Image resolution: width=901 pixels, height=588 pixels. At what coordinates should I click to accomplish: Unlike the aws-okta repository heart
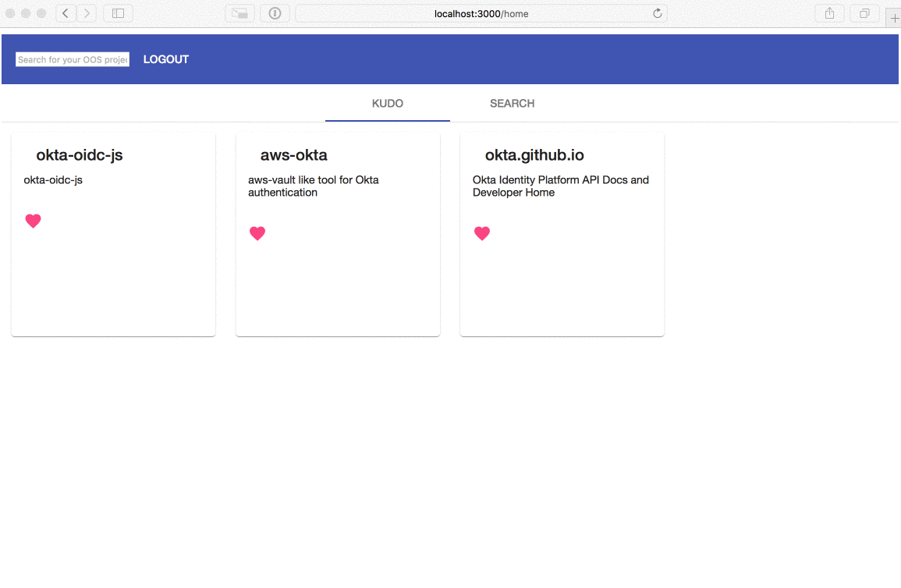(257, 233)
